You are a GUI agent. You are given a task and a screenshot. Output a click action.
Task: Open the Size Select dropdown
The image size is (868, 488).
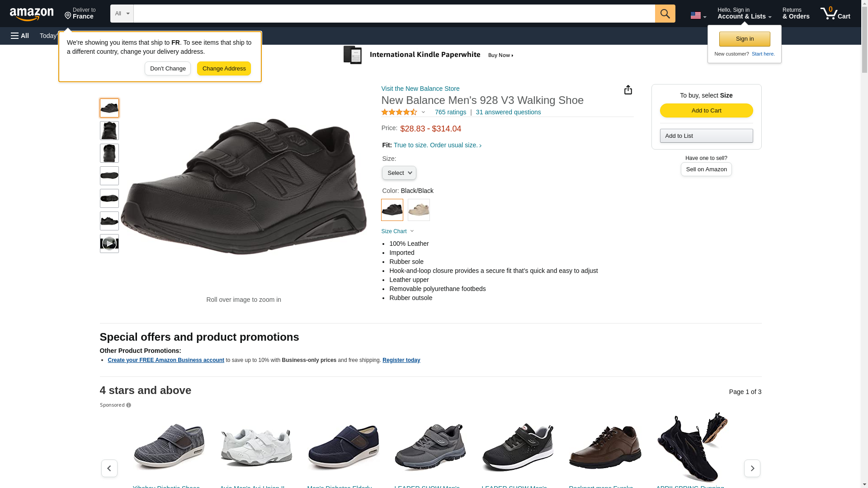pyautogui.click(x=399, y=173)
